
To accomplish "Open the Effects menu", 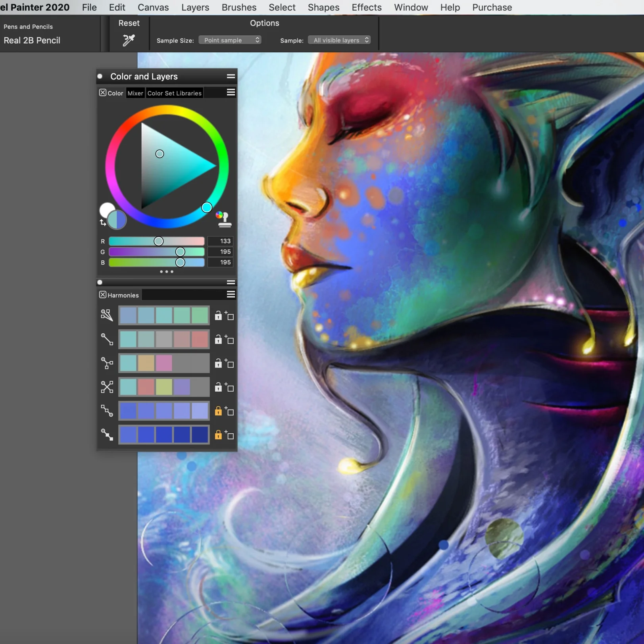I will 367,7.
